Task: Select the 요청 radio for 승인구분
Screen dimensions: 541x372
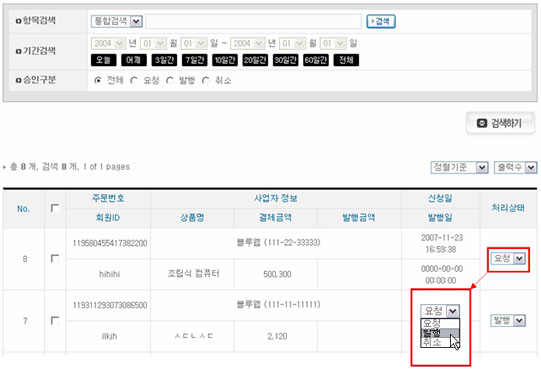Action: click(x=134, y=81)
